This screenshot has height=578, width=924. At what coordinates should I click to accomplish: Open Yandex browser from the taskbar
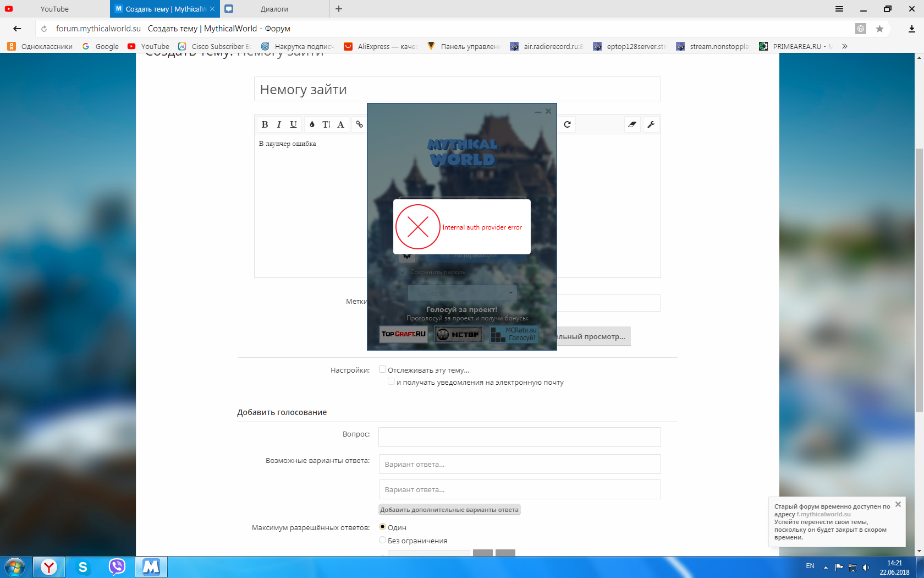(x=49, y=567)
